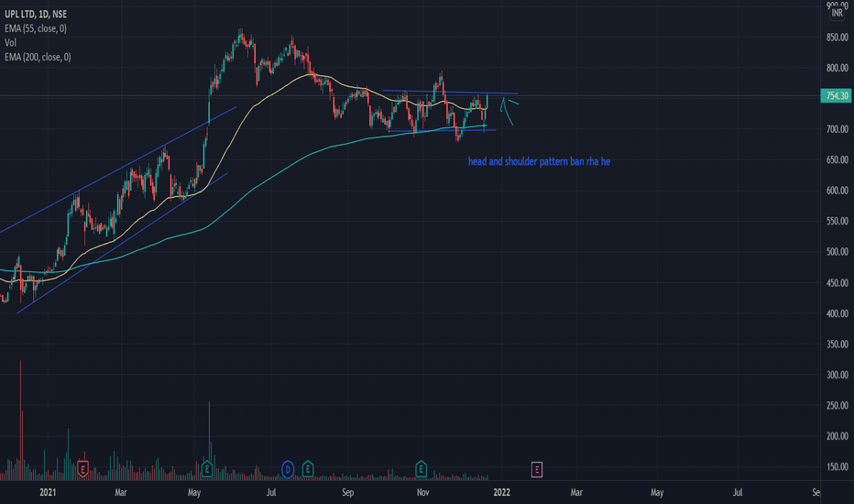Select the upper blue channel trendline
This screenshot has width=854, height=504.
(x=119, y=170)
